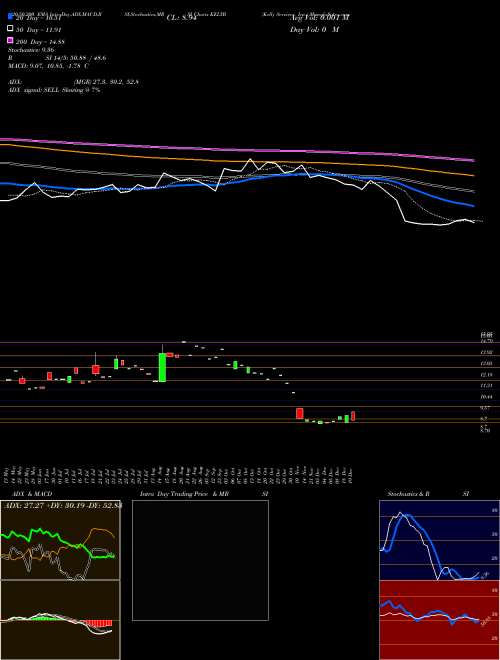
Task: Click the 'Avg Vol: 0.001 M' label
Action: pyautogui.click(x=319, y=18)
